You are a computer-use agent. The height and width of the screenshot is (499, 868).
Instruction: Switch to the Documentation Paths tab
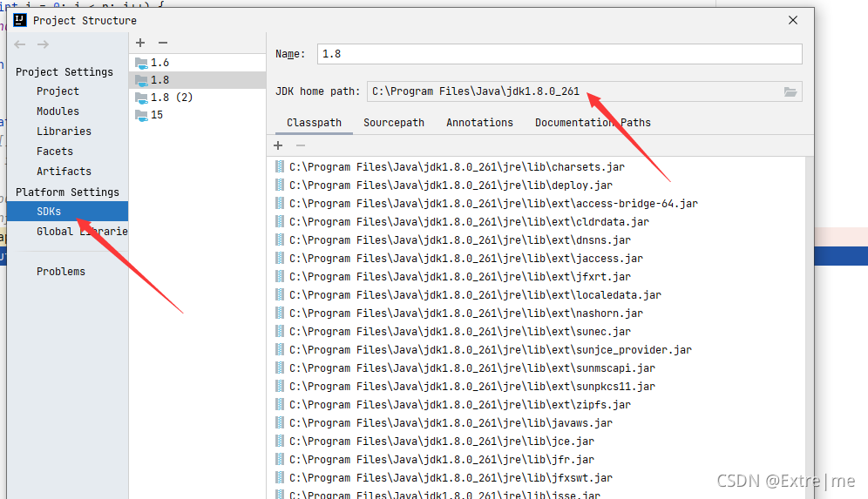pyautogui.click(x=593, y=123)
